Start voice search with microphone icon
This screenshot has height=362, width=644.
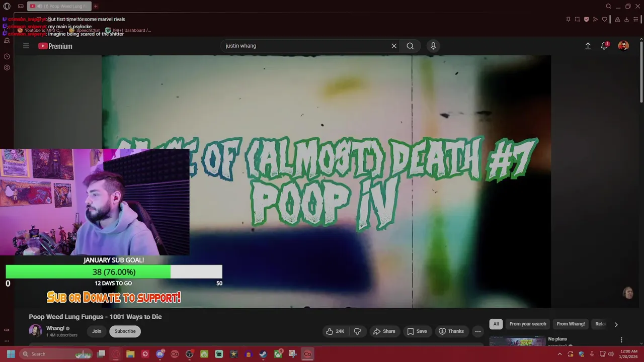coord(433,46)
